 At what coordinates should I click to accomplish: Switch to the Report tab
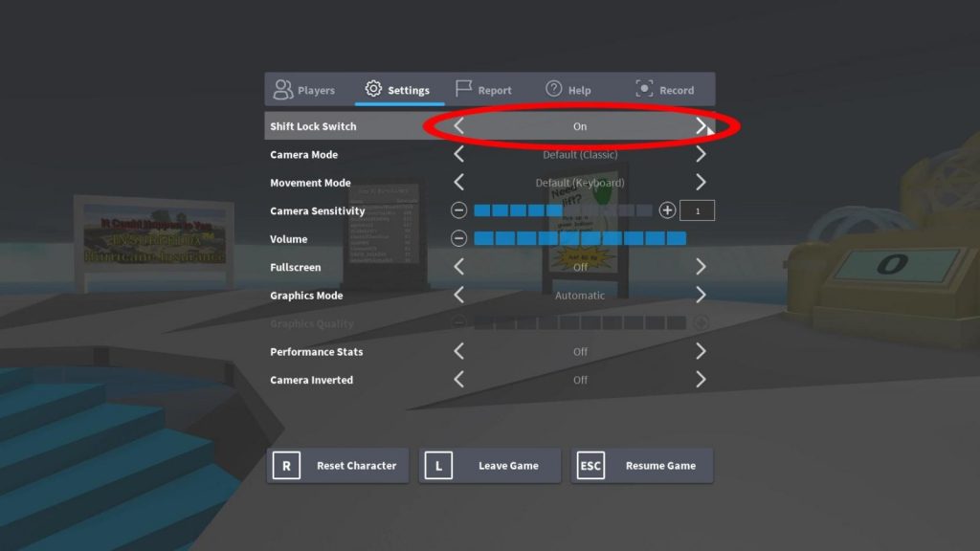pyautogui.click(x=483, y=90)
